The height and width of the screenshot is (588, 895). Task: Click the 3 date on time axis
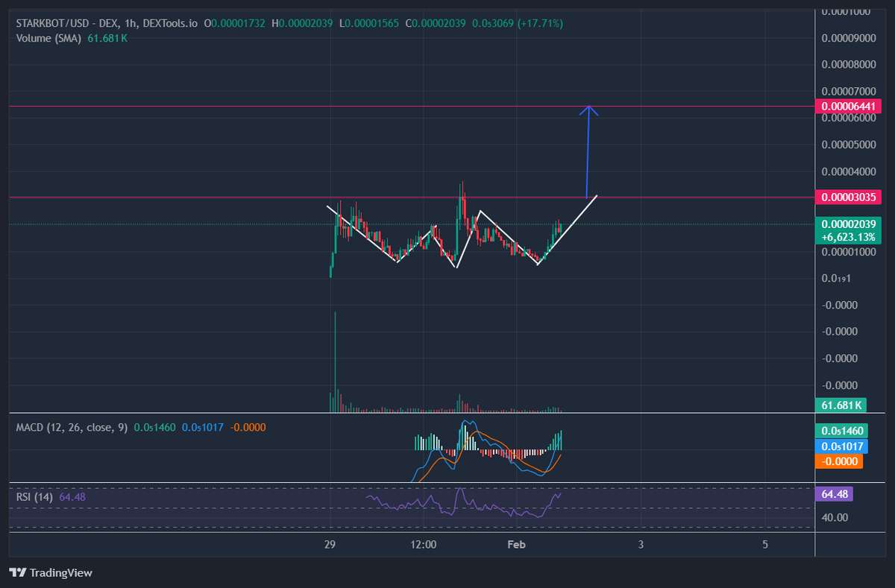[641, 545]
